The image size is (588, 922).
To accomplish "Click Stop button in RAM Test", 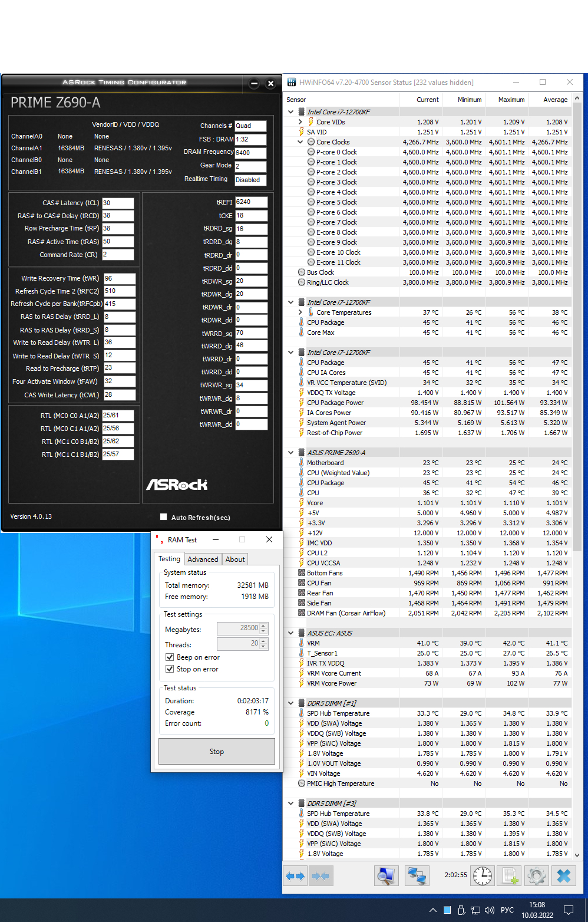I will click(x=216, y=752).
